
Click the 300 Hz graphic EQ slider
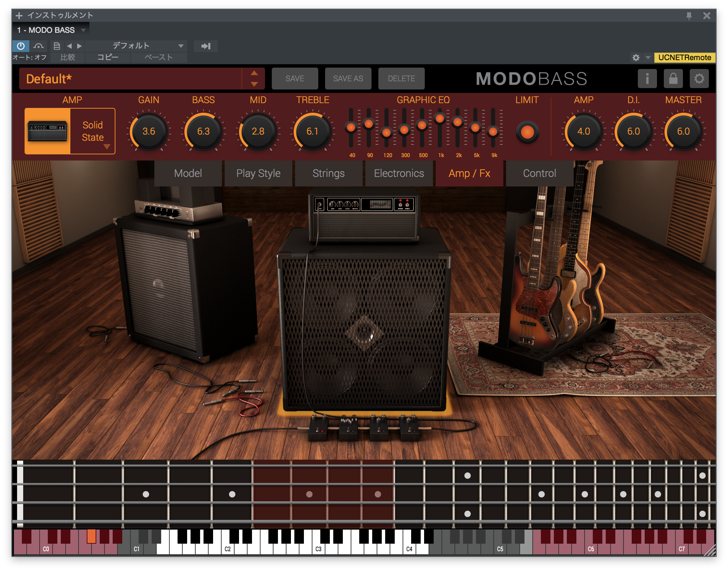click(404, 130)
